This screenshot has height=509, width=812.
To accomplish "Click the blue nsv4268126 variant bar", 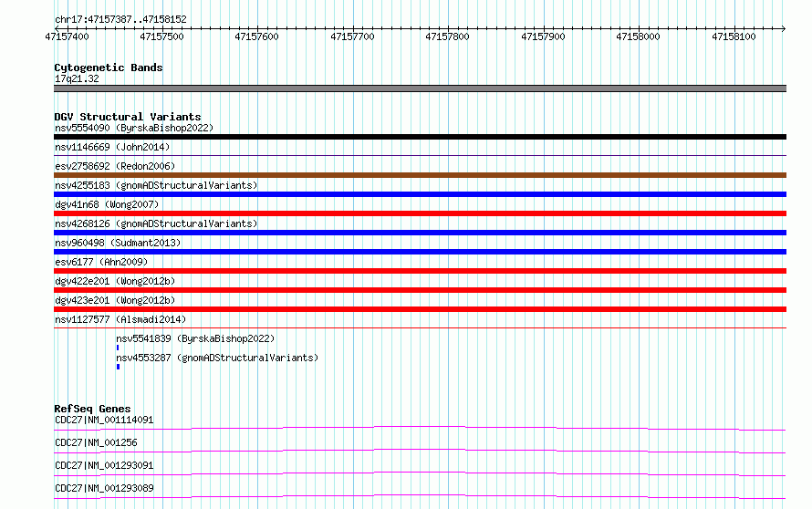I will click(420, 233).
